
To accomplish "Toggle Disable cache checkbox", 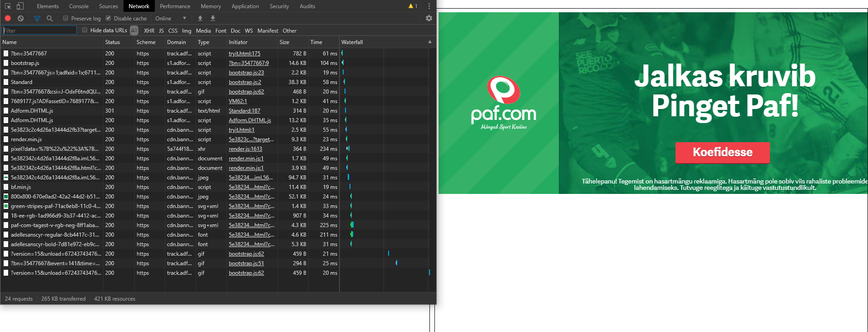I will click(x=108, y=18).
